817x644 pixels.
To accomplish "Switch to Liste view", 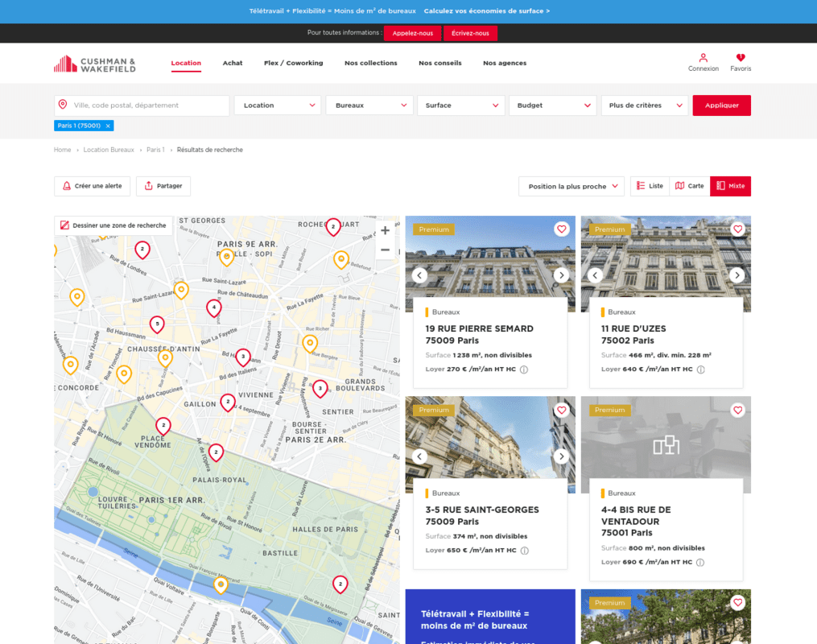I will 650,186.
